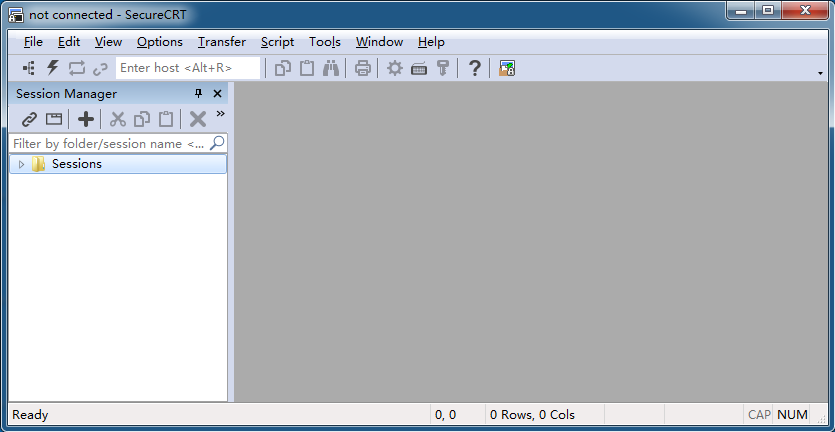Click the Print icon
This screenshot has width=835, height=432.
pos(363,68)
